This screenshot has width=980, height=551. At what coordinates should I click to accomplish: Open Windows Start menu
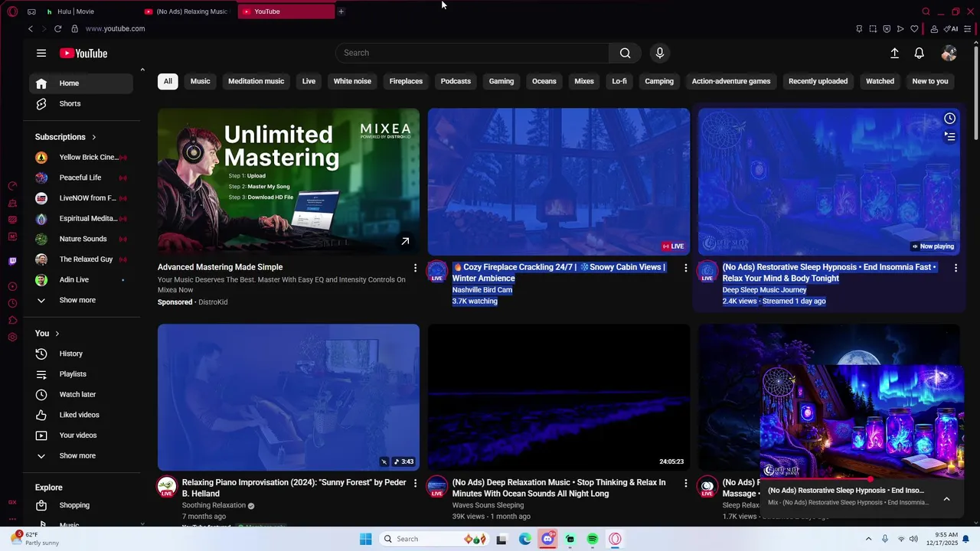366,539
